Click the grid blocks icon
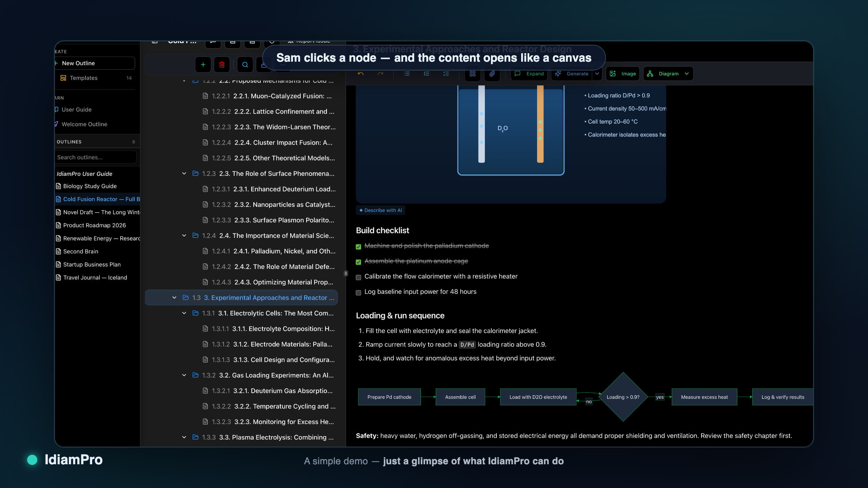The height and width of the screenshot is (488, 868). [473, 74]
